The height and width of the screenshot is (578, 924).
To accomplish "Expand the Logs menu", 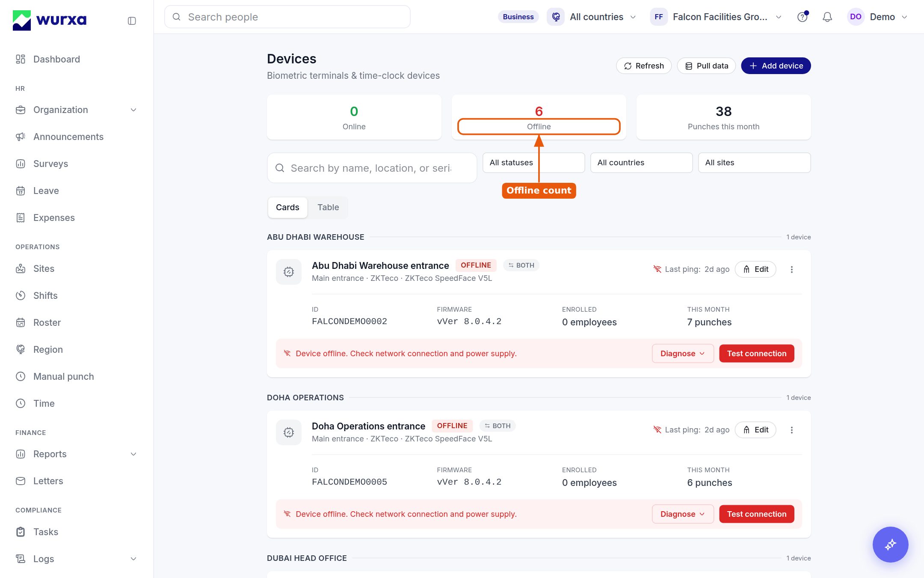I will pyautogui.click(x=77, y=559).
